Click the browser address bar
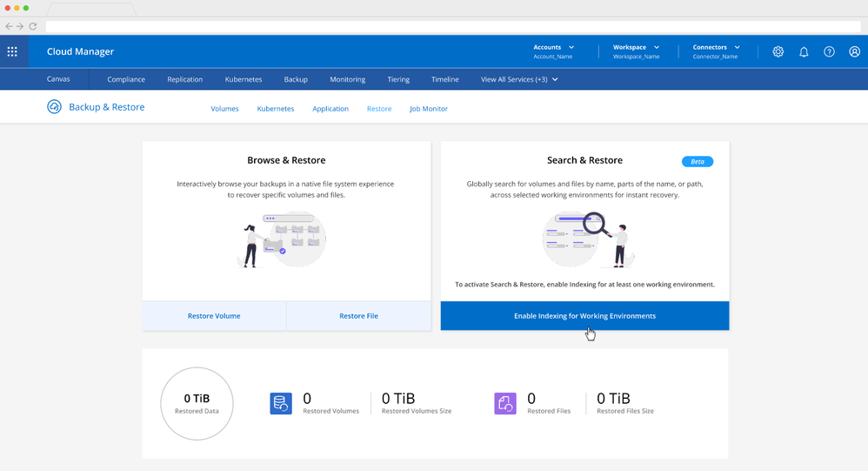The image size is (868, 471). point(435,27)
